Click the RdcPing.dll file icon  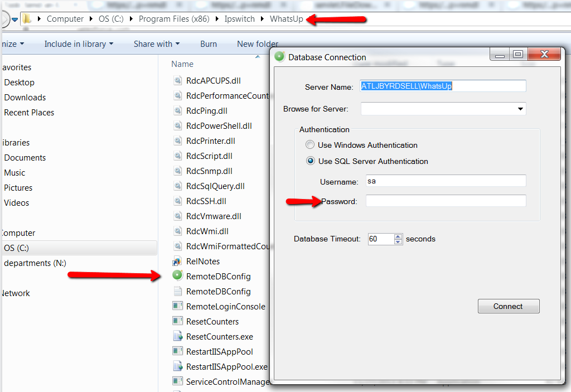pos(177,110)
